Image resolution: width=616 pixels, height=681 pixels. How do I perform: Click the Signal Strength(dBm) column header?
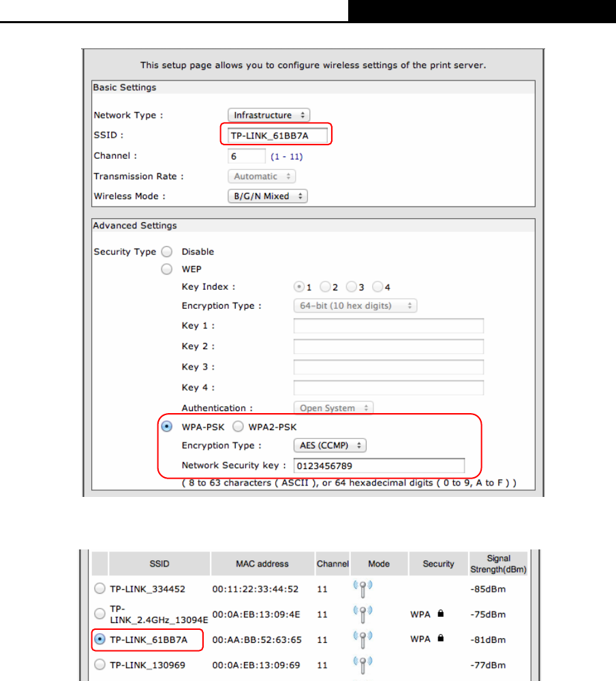click(x=498, y=564)
